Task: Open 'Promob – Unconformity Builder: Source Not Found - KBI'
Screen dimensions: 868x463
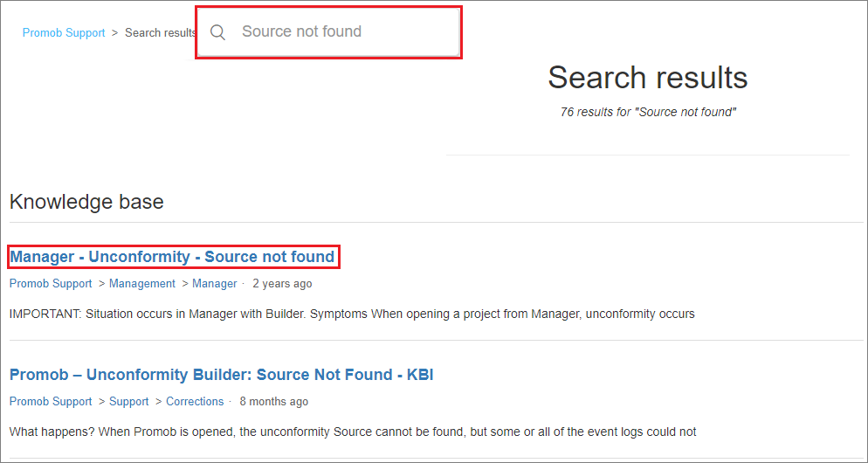Action: click(222, 375)
